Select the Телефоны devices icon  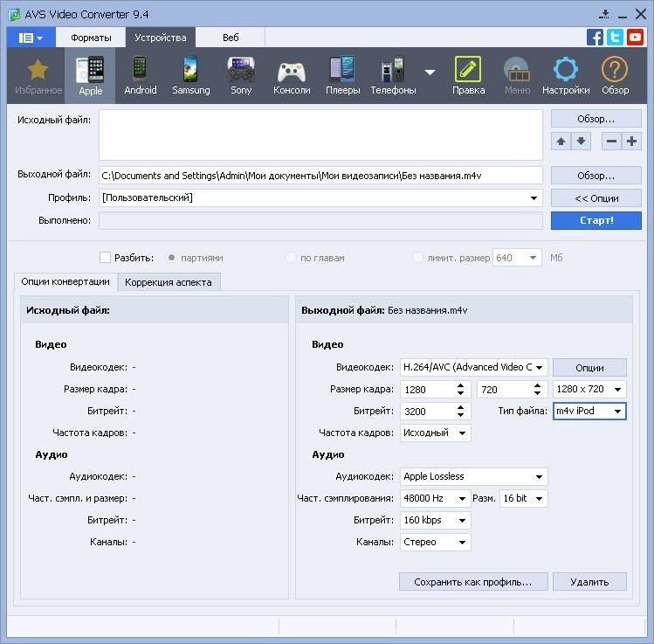coord(393,69)
